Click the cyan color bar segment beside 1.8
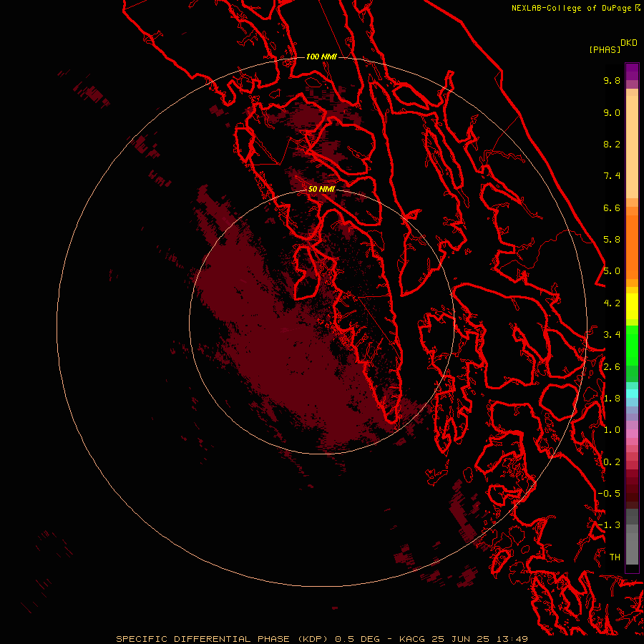The width and height of the screenshot is (644, 644). [632, 393]
